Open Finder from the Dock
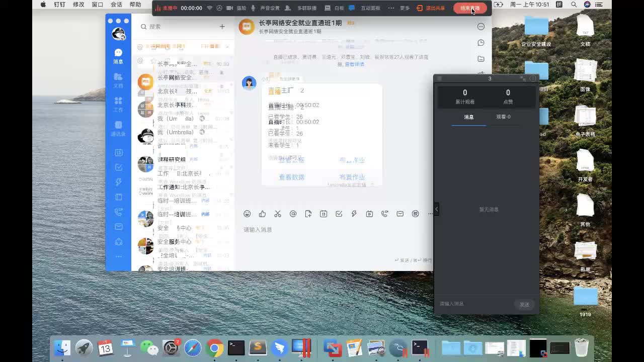 (x=62, y=347)
